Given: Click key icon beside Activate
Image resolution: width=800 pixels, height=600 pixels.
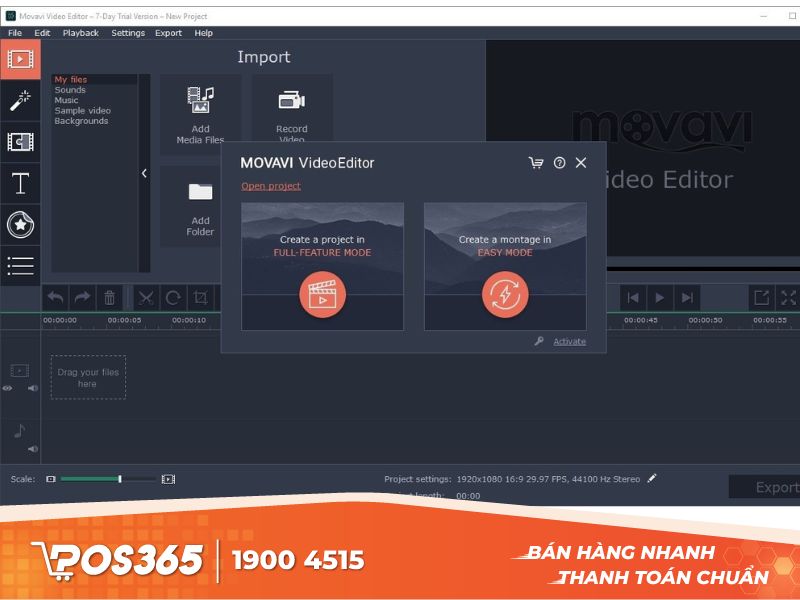Looking at the screenshot, I should point(539,341).
